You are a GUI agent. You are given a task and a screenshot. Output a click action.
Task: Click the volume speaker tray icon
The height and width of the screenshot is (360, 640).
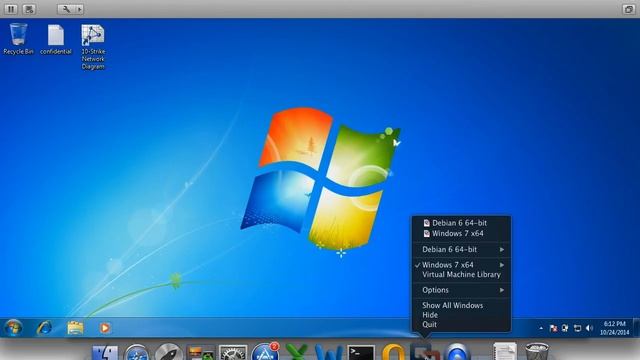(589, 328)
